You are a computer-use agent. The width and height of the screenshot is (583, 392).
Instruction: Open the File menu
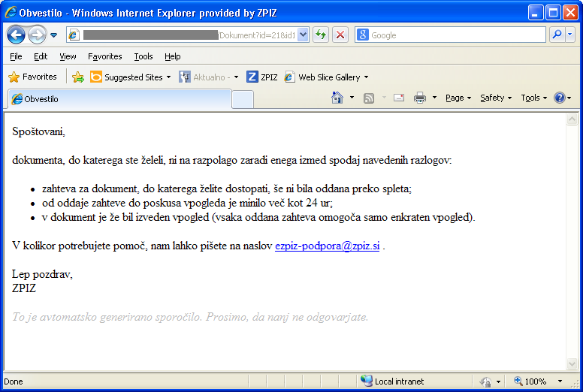pos(16,56)
